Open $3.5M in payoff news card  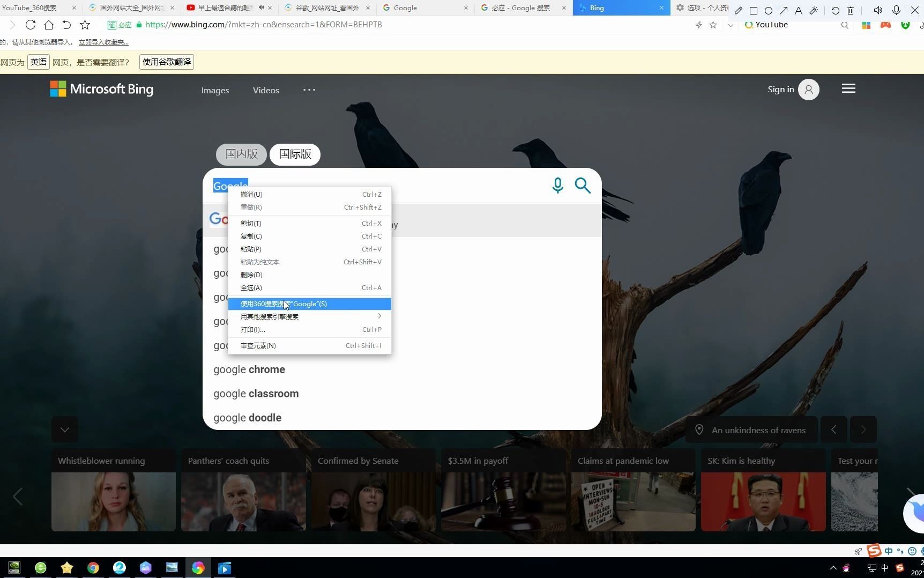(x=503, y=490)
